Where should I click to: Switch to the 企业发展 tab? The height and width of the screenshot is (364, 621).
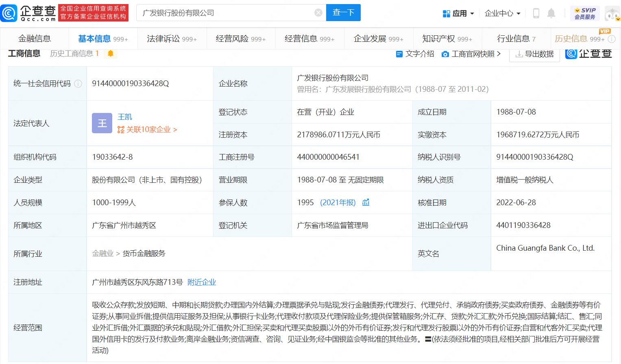379,39
